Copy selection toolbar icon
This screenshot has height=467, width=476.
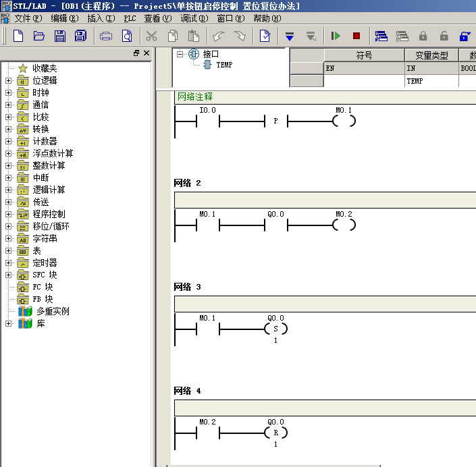point(173,36)
